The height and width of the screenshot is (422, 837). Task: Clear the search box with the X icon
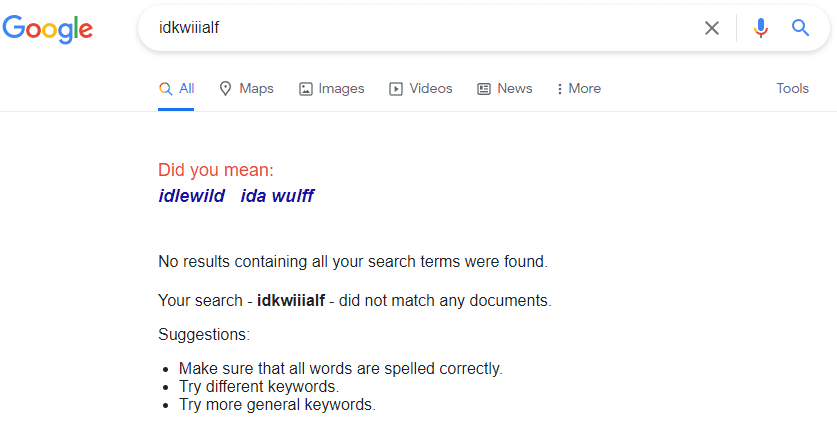tap(712, 28)
